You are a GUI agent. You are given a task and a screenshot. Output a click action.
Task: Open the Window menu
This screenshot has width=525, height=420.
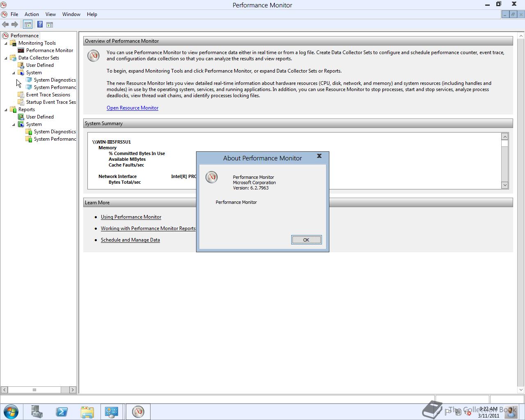(71, 14)
